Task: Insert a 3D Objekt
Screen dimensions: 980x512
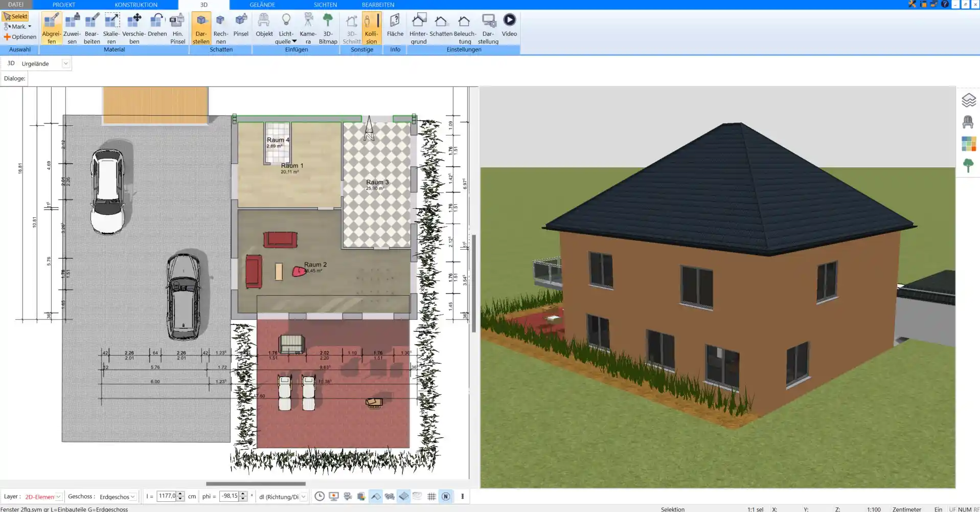Action: (264, 26)
